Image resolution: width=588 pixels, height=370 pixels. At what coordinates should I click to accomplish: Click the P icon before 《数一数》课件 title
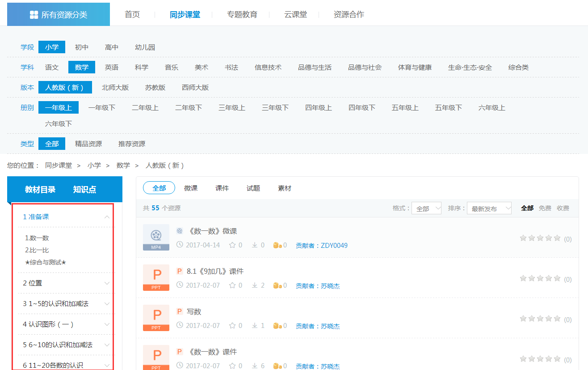180,352
